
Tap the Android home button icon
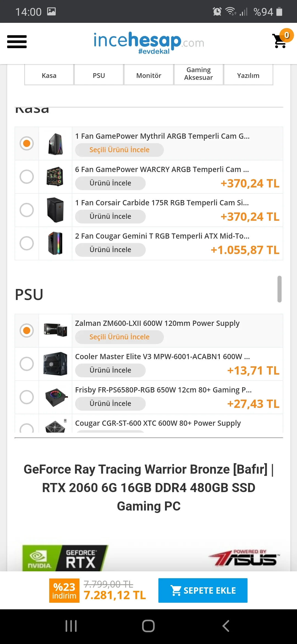click(x=148, y=626)
